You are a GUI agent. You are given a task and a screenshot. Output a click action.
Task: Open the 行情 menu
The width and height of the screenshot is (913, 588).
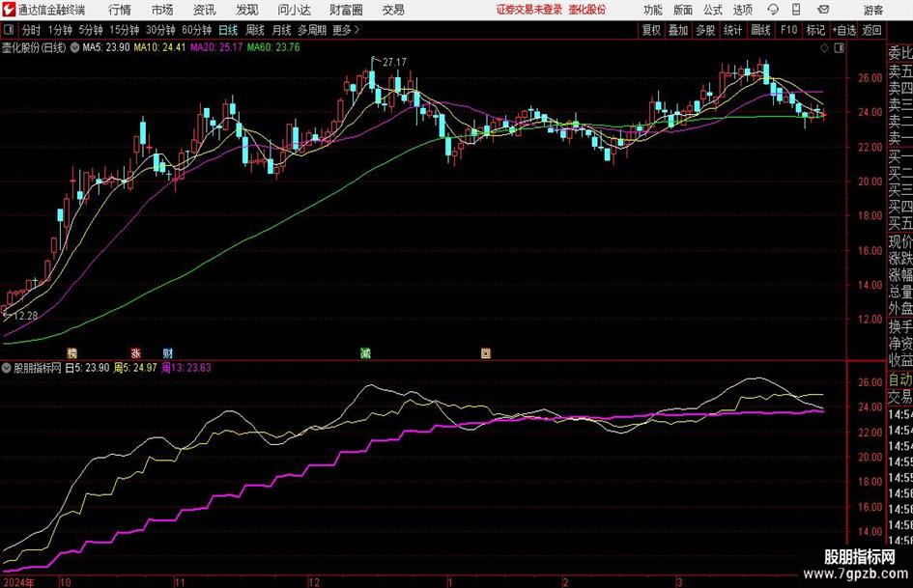(x=120, y=10)
